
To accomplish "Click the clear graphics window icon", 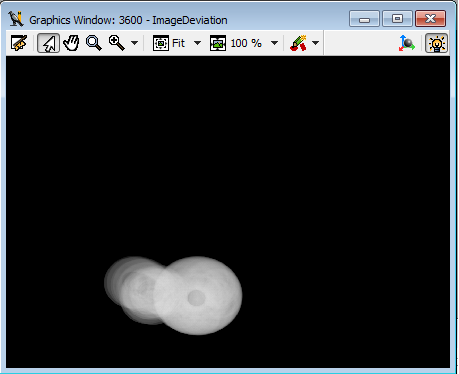I will pos(19,43).
